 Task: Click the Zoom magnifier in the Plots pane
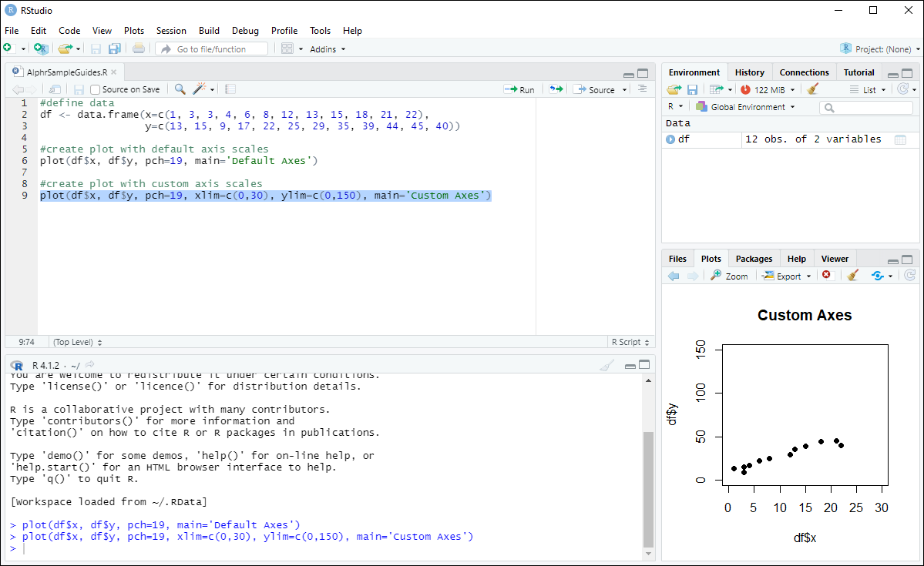[x=728, y=275]
